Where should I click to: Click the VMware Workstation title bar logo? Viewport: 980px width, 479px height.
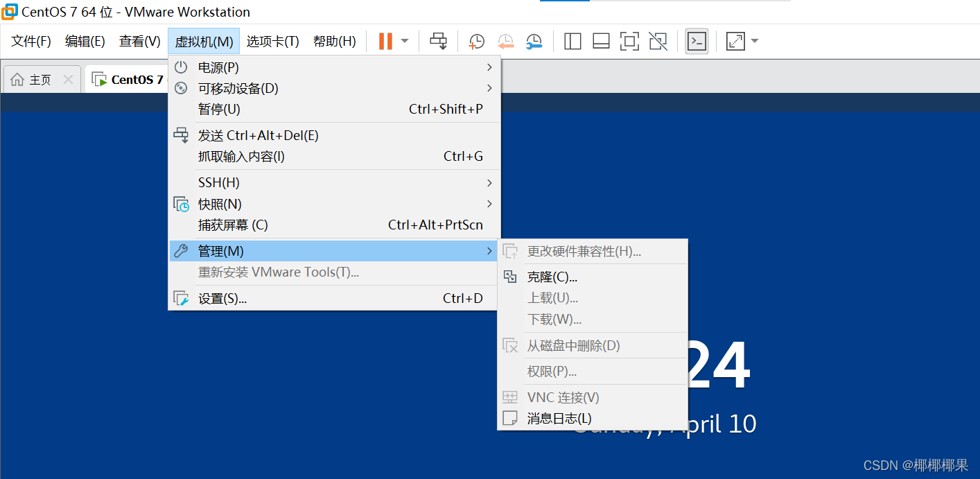(10, 12)
